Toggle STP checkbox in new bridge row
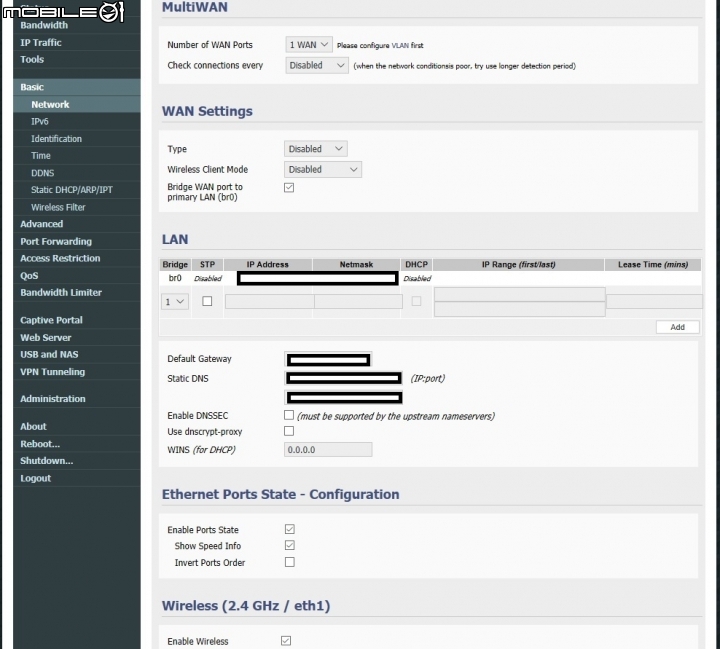The width and height of the screenshot is (720, 649). click(x=207, y=301)
